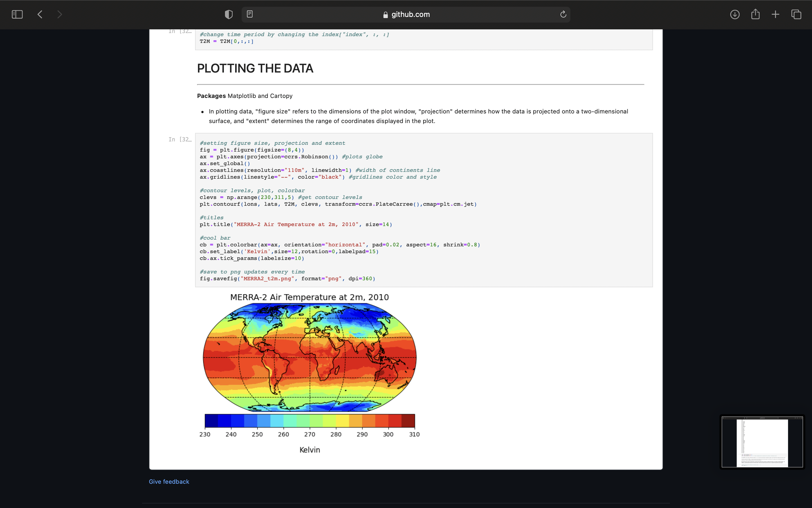Click the Give feedback link
The height and width of the screenshot is (508, 812).
pos(169,481)
